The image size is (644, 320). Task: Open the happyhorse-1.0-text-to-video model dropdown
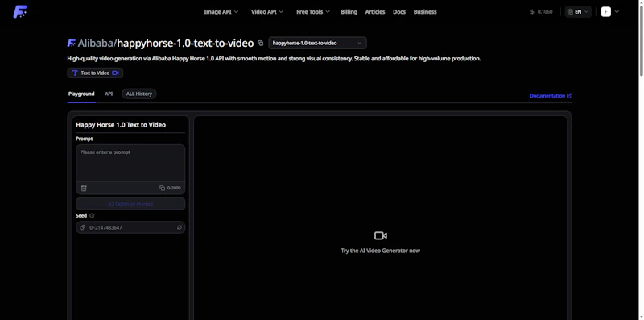(x=317, y=44)
